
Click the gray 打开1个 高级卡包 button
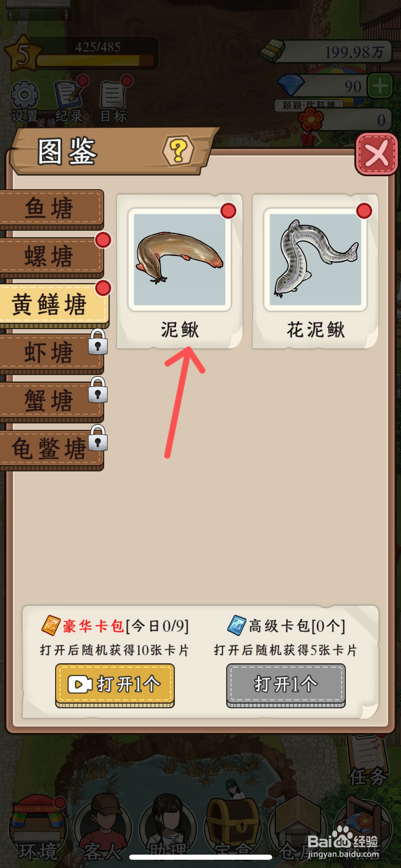(286, 685)
